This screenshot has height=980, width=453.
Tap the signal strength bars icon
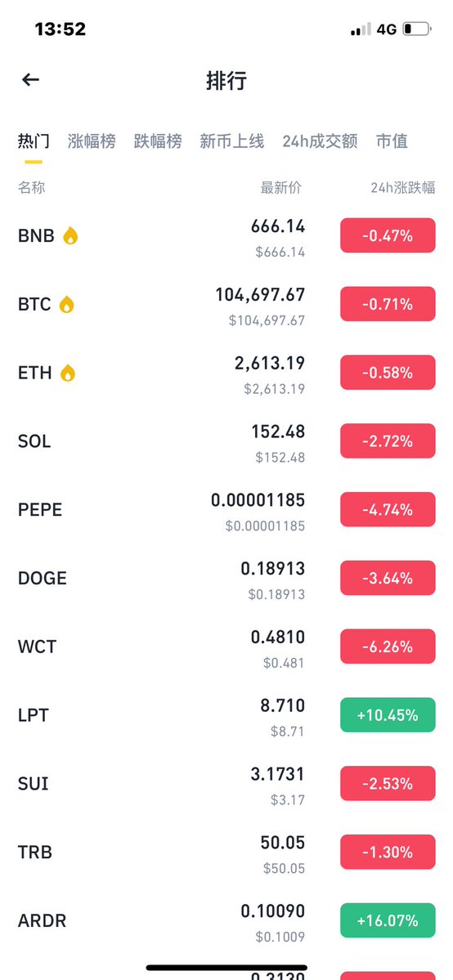[361, 29]
